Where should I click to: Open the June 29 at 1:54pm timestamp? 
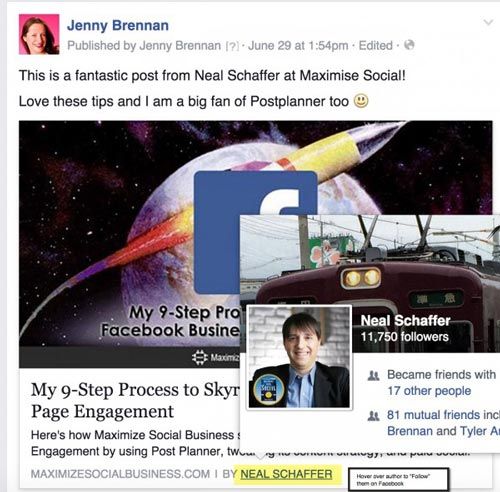pyautogui.click(x=298, y=46)
